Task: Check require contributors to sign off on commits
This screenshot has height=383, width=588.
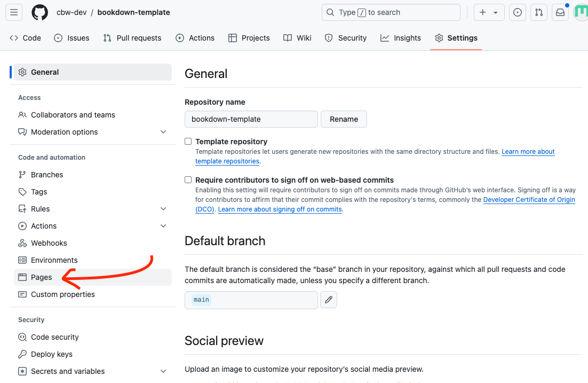Action: tap(188, 179)
